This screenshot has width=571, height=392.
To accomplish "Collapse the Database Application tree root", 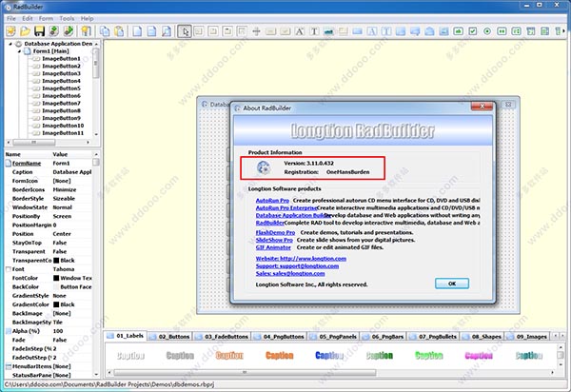I will [10, 44].
